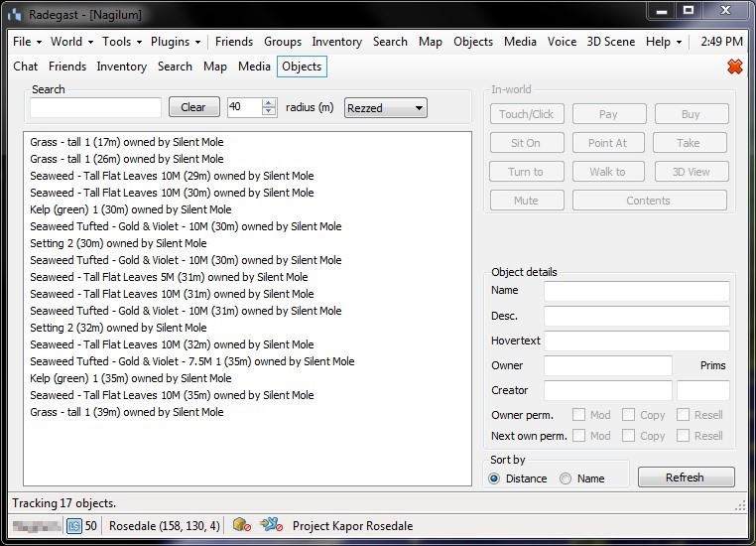Select Grass - tall 1 (39m) row
The height and width of the screenshot is (546, 756).
(x=127, y=412)
